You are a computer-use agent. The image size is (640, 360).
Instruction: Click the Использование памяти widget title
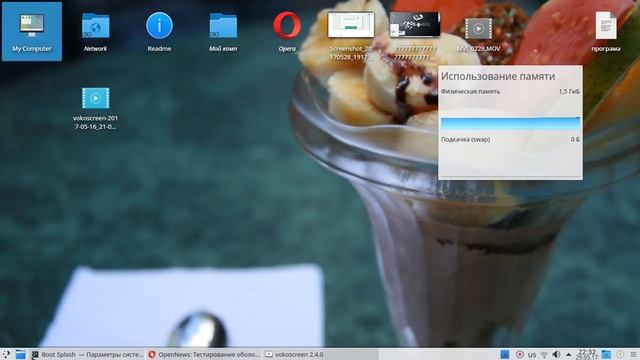[x=498, y=76]
